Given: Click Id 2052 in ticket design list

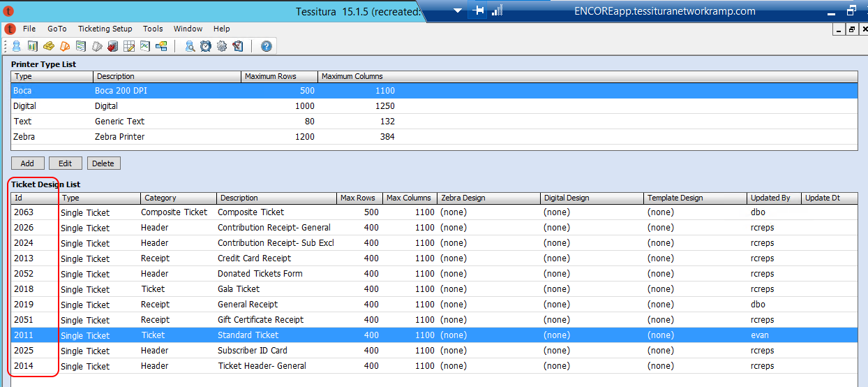Looking at the screenshot, I should click(x=24, y=274).
